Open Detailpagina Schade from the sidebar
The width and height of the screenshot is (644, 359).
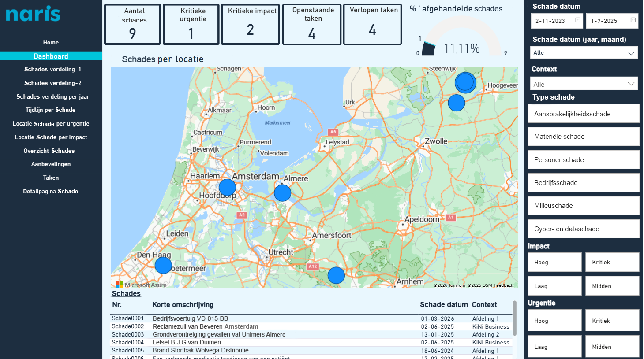[x=50, y=191]
